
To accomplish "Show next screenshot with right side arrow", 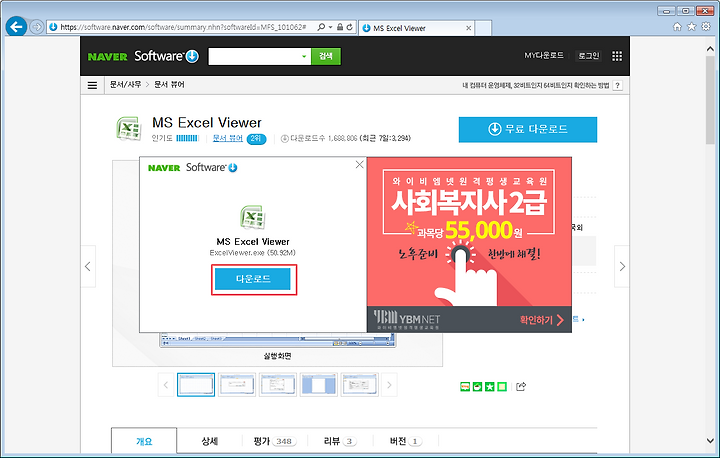I will tap(622, 266).
